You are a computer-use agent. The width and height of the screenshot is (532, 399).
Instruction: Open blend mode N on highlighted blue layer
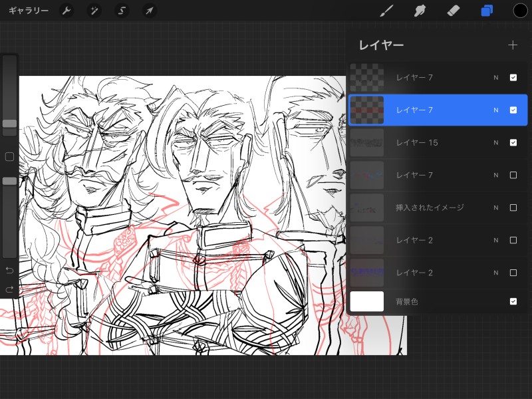pos(495,110)
